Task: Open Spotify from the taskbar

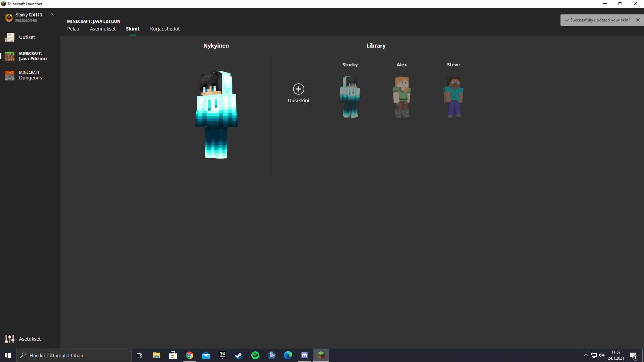Action: (255, 355)
